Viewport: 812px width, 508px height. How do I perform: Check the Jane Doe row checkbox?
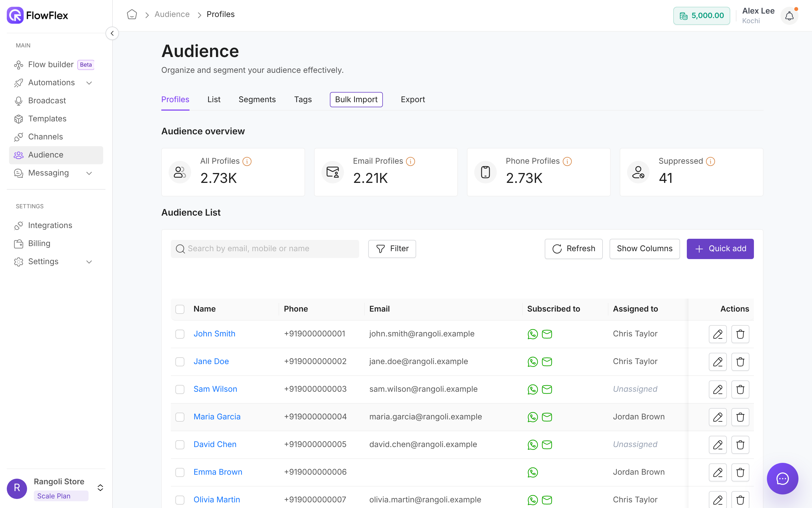click(180, 362)
